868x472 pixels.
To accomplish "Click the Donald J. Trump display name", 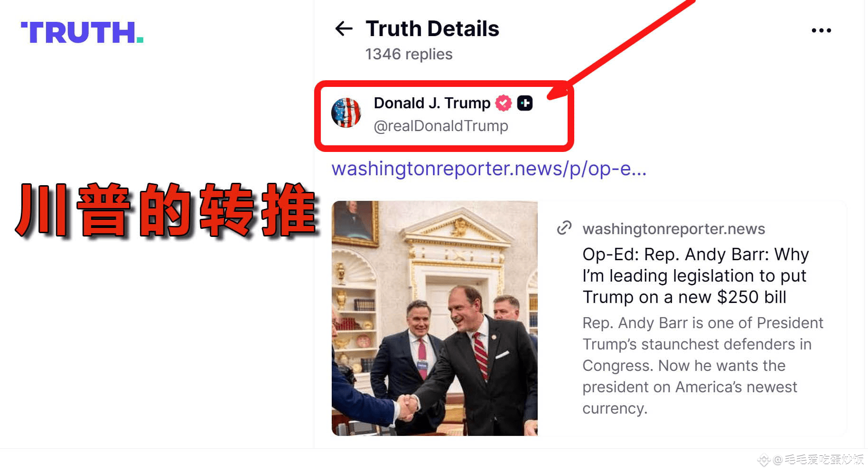I will tap(432, 103).
